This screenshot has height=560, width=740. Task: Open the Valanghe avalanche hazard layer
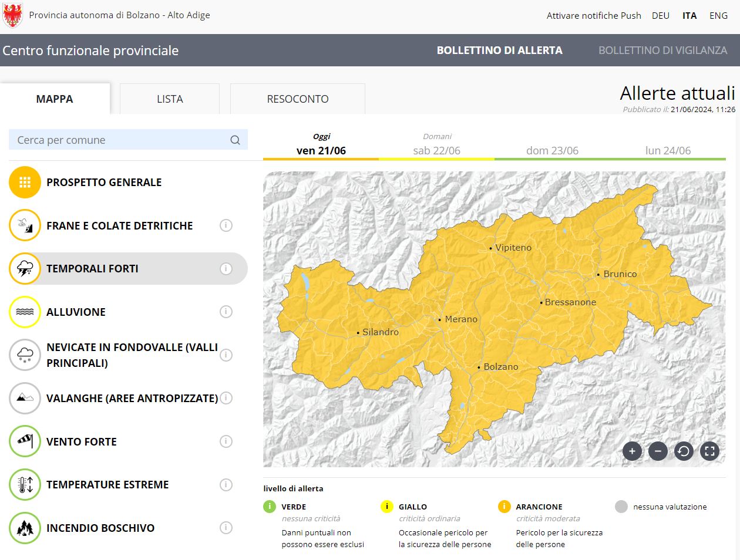[23, 398]
